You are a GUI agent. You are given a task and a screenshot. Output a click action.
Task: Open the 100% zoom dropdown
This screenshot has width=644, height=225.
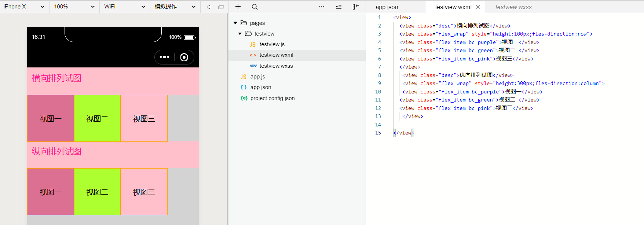click(x=74, y=7)
